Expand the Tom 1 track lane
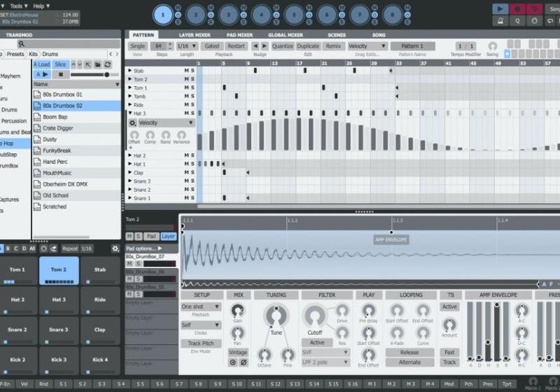 click(x=130, y=87)
